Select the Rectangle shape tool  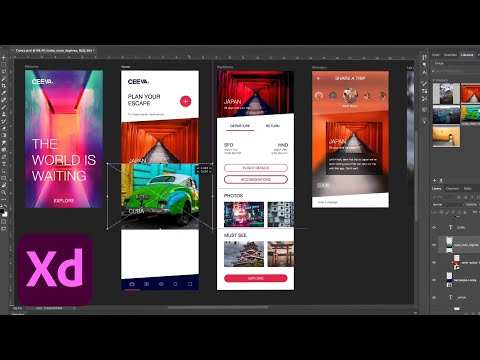coord(4,178)
